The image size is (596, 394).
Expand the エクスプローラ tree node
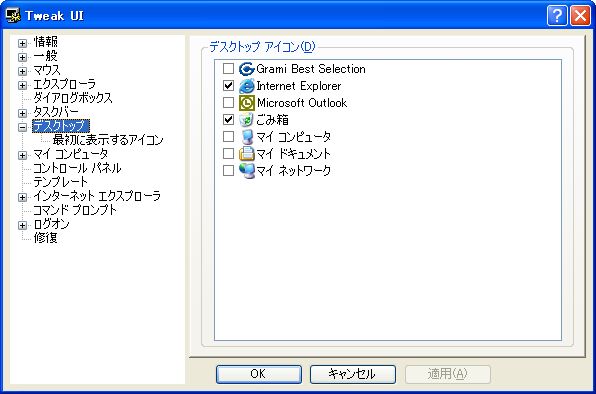point(22,85)
